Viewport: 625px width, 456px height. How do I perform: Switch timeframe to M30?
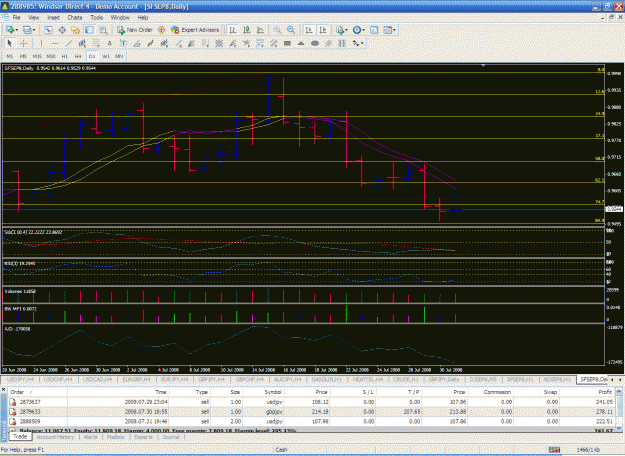(x=51, y=56)
